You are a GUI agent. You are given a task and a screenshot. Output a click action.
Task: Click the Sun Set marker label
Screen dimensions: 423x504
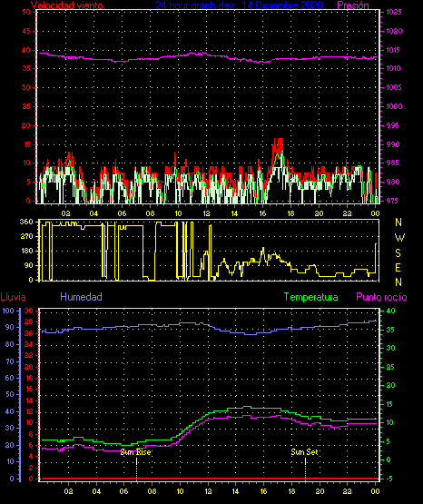(x=304, y=452)
